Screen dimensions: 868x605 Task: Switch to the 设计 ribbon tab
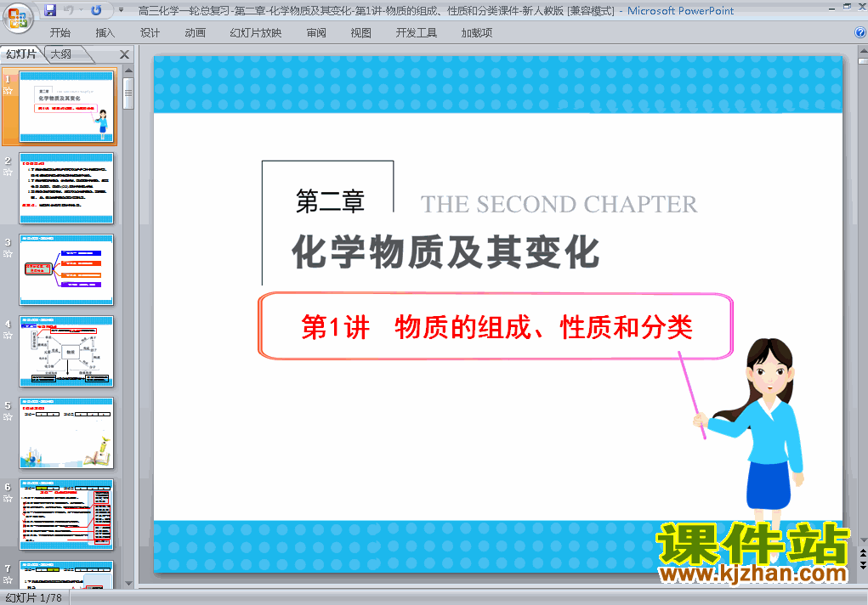point(150,32)
